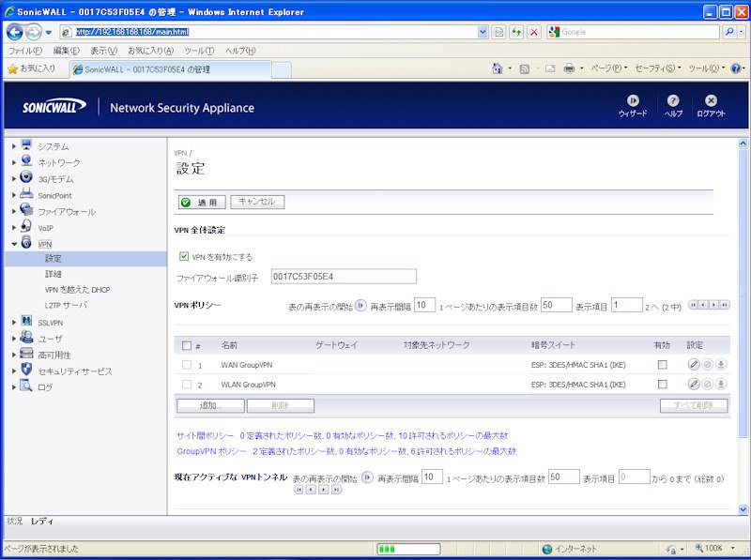
Task: Check the row checkbox for WLAN GroupVPN
Action: coord(187,384)
